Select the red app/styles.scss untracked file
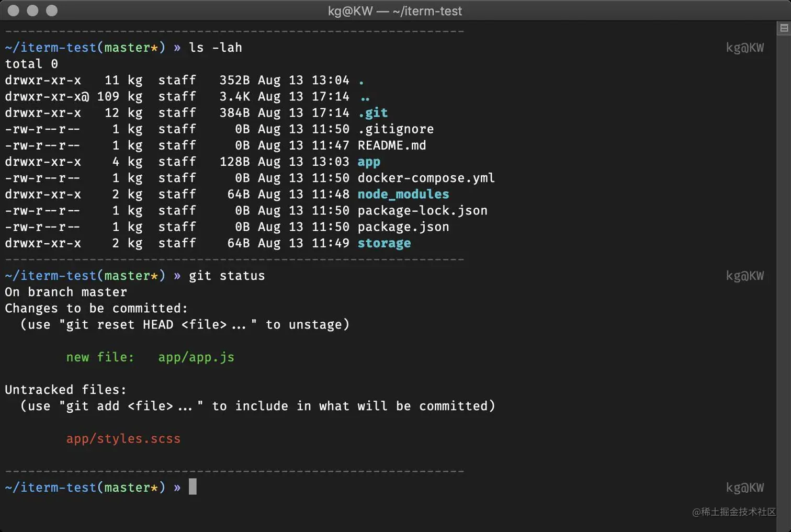Image resolution: width=791 pixels, height=532 pixels. pos(123,439)
